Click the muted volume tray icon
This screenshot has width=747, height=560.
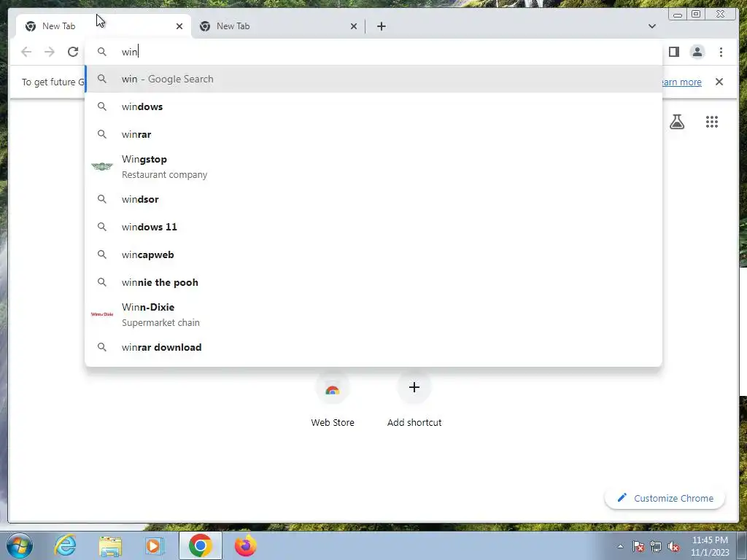[x=673, y=546]
